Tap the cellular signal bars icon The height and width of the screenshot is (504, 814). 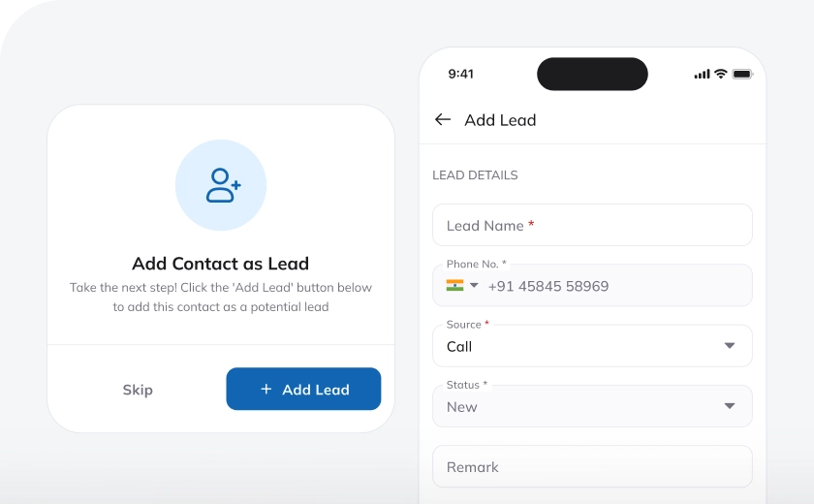[702, 74]
